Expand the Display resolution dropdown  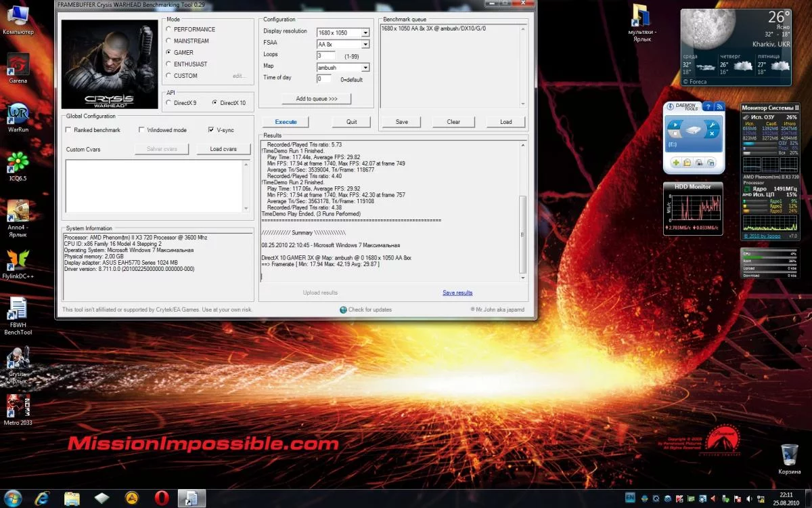pyautogui.click(x=365, y=33)
